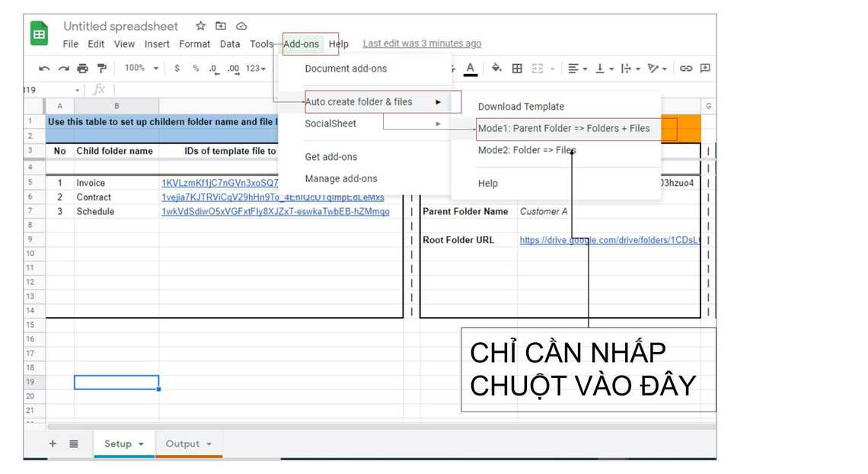
Task: Open the Root Folder URL link
Action: (x=609, y=240)
